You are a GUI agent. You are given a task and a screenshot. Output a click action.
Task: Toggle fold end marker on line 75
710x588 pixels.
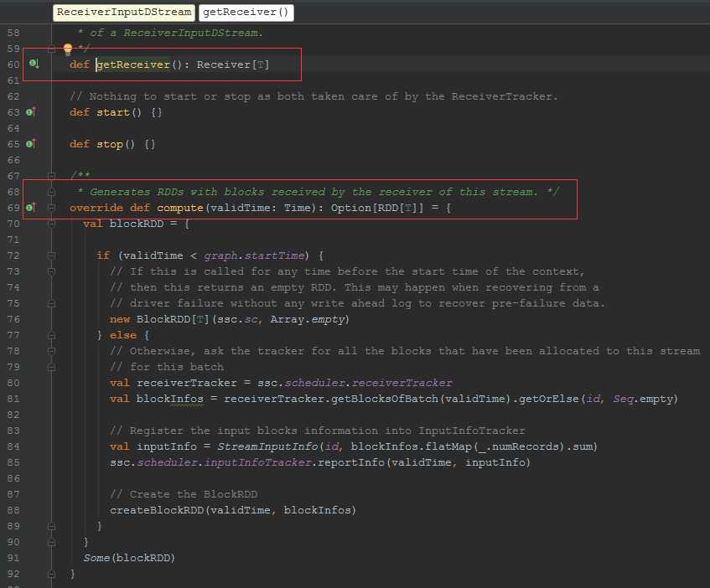[51, 303]
